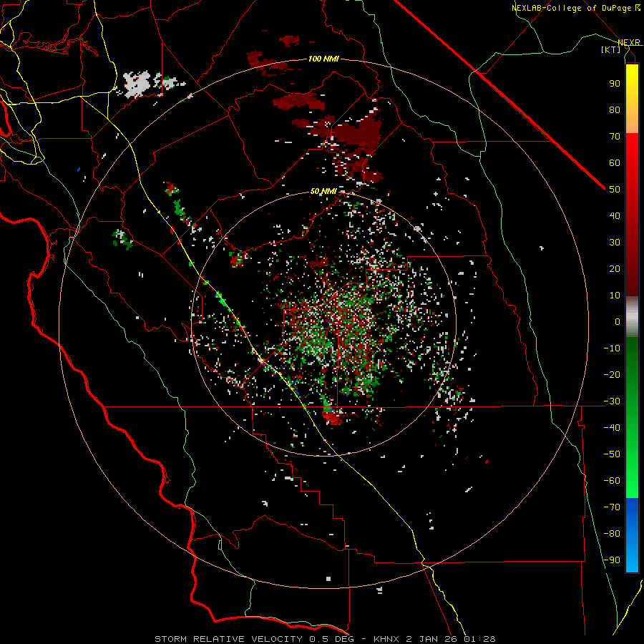This screenshot has width=644, height=644.
Task: Click the -90 value on velocity scale
Action: coord(612,560)
